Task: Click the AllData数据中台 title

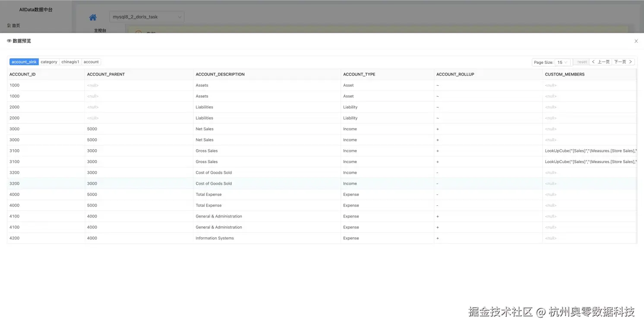Action: click(x=36, y=9)
